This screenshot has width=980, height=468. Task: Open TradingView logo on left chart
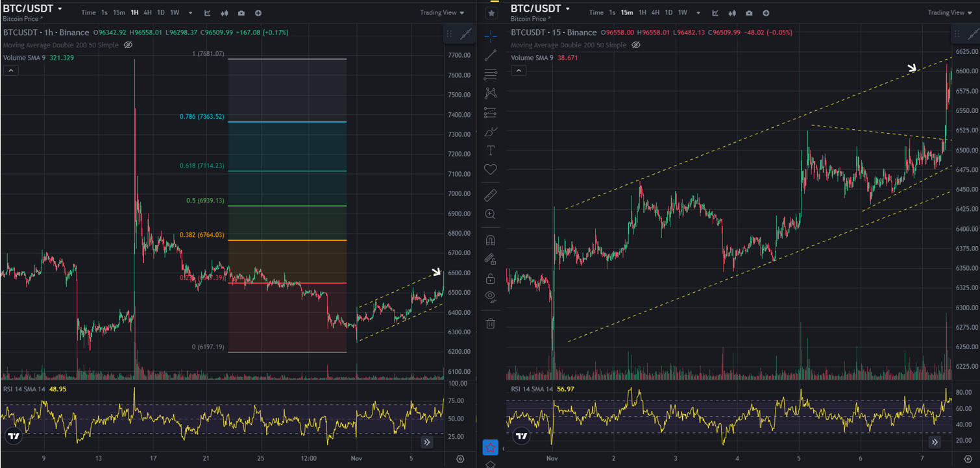(x=14, y=436)
